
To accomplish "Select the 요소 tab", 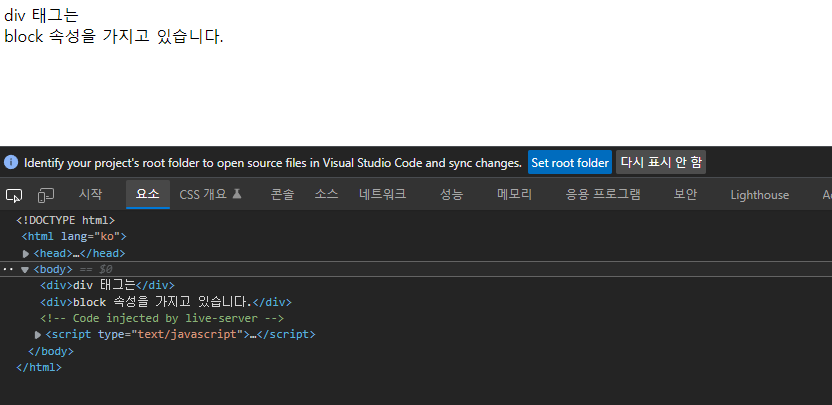I will pyautogui.click(x=148, y=194).
